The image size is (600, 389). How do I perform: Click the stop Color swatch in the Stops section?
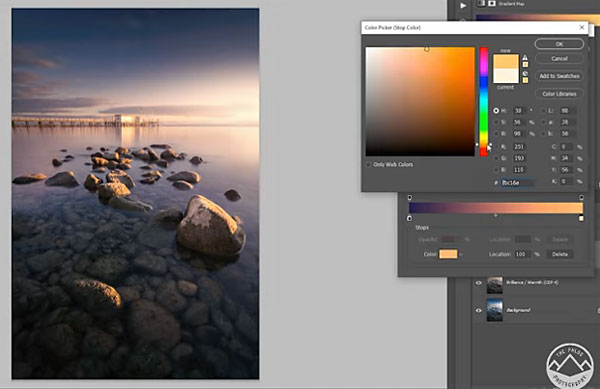tap(448, 254)
